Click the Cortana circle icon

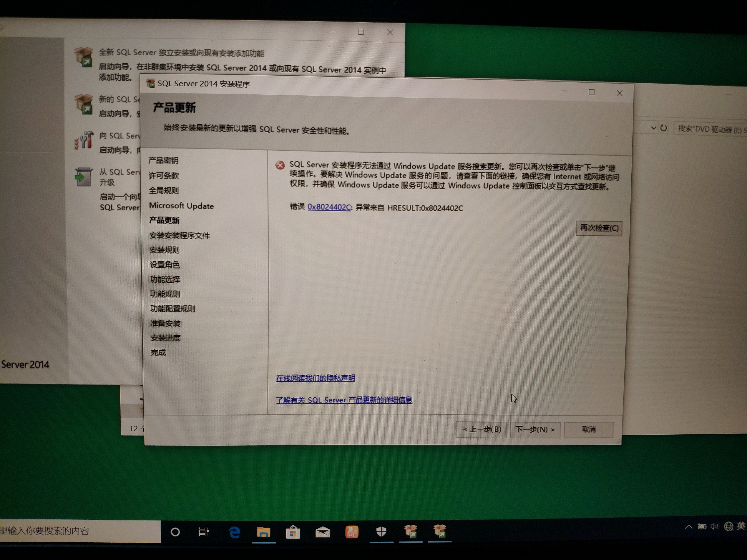pyautogui.click(x=175, y=532)
